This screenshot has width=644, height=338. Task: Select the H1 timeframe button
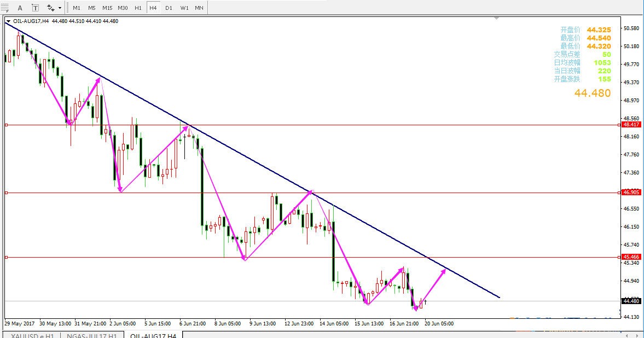click(138, 8)
